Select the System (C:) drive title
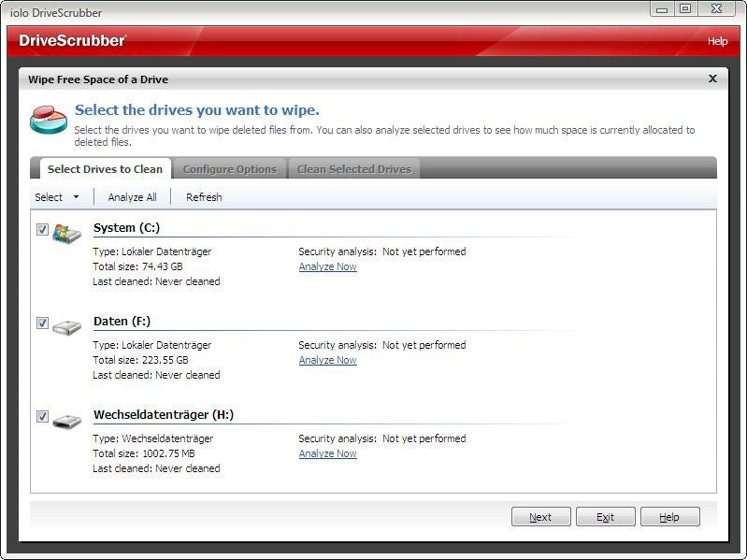 [127, 227]
